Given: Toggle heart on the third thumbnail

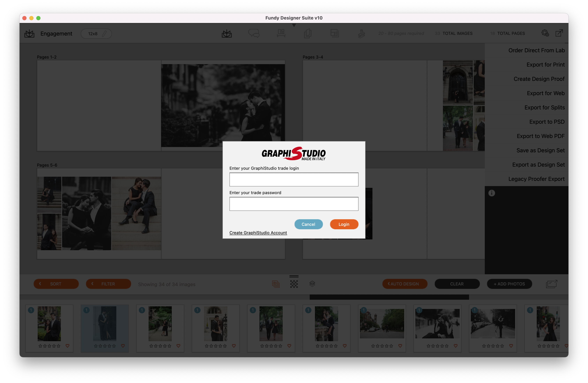Looking at the screenshot, I should [178, 346].
